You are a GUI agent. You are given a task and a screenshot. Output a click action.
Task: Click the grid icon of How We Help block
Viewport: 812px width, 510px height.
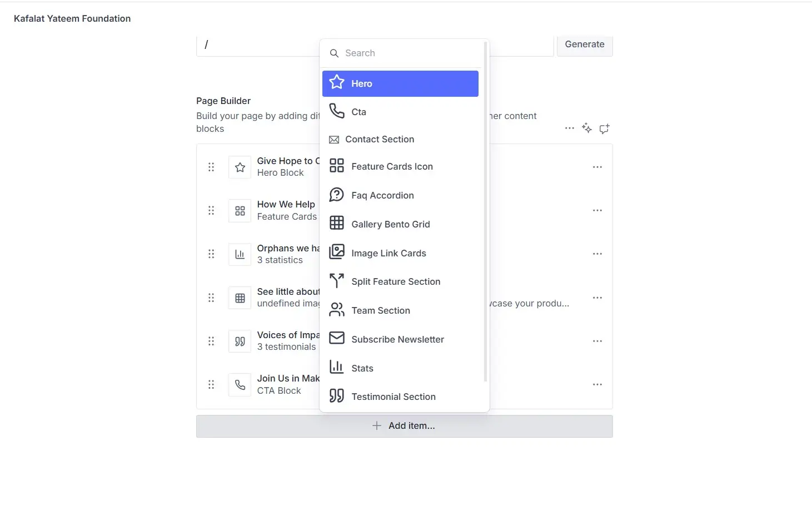[x=240, y=211]
